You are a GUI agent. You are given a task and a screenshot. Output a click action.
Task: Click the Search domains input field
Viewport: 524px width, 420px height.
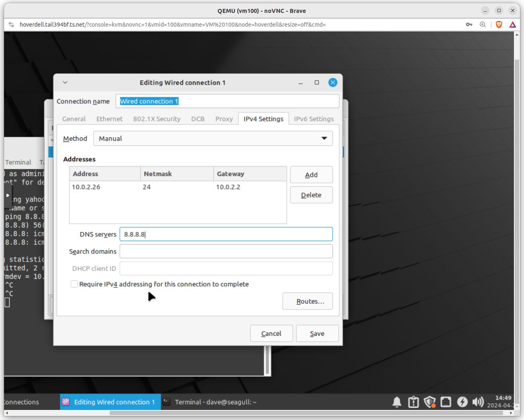226,251
